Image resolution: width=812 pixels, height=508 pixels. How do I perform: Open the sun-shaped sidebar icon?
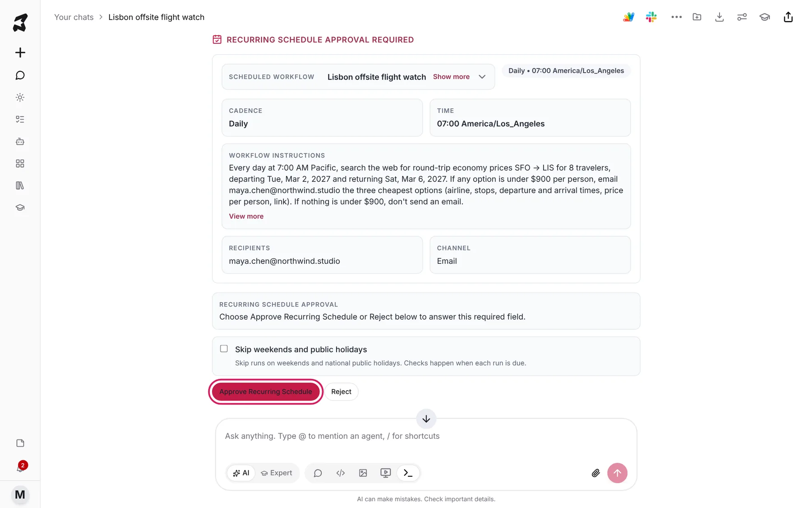click(20, 97)
